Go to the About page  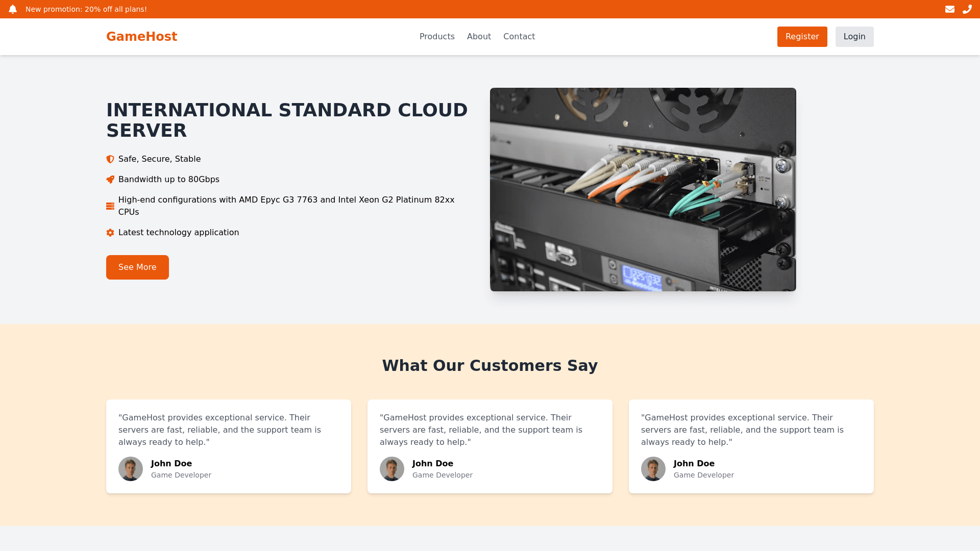click(479, 37)
